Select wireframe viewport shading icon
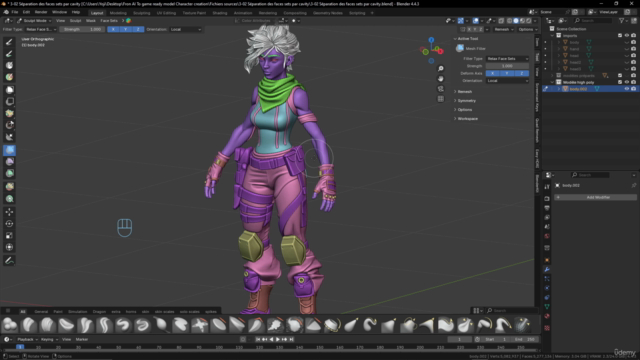Image resolution: width=640 pixels, height=360 pixels. coord(509,21)
